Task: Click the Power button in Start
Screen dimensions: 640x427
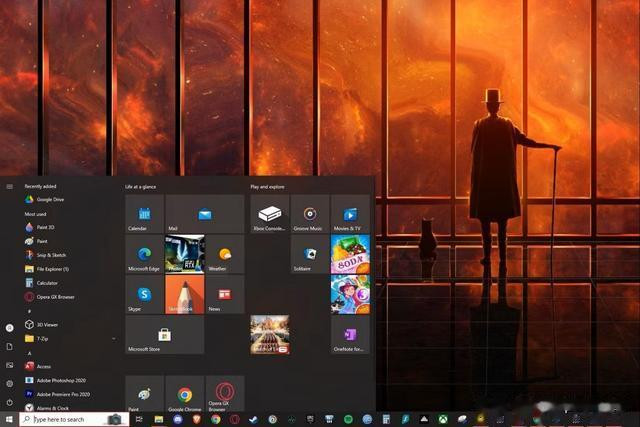Action: click(9, 403)
